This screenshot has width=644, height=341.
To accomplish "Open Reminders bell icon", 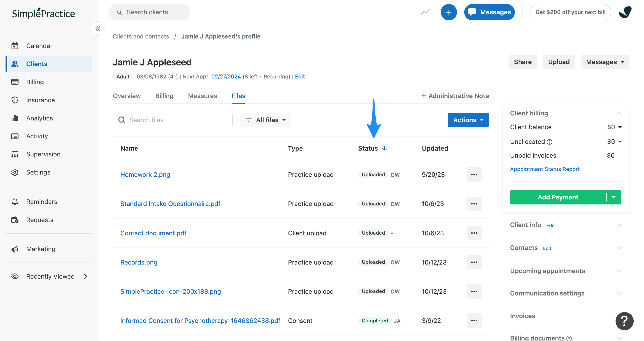I will (15, 202).
